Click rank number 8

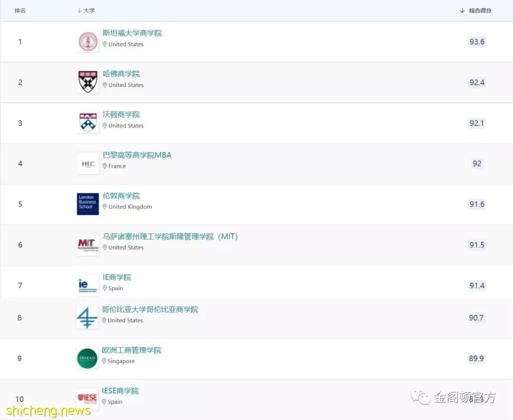tap(19, 317)
